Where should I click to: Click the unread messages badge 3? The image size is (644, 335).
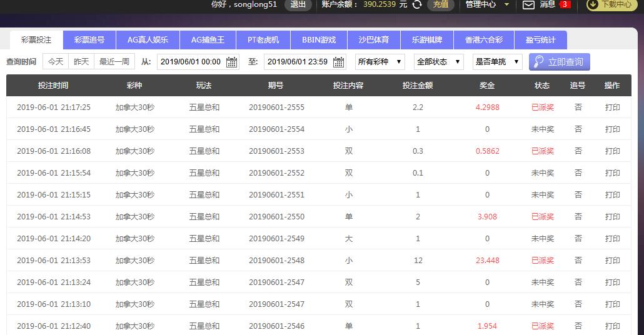click(x=565, y=4)
